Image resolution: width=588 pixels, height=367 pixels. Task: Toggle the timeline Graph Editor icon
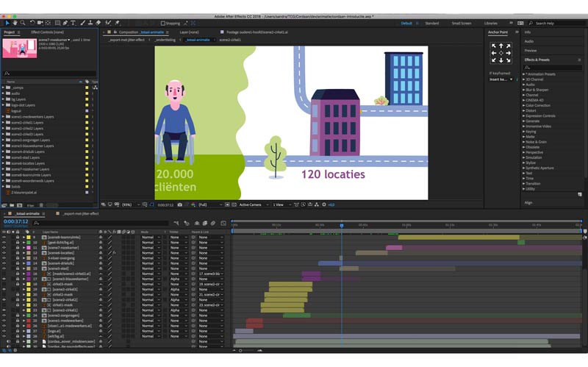click(x=223, y=224)
